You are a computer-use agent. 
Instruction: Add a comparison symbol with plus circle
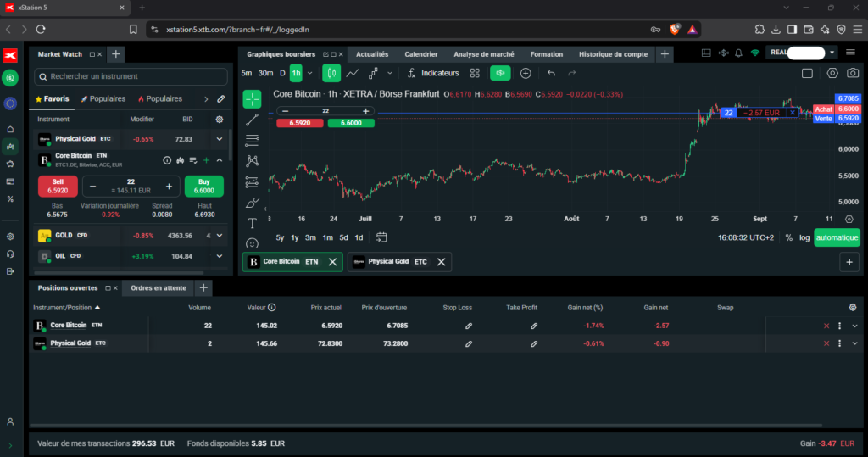tap(526, 73)
